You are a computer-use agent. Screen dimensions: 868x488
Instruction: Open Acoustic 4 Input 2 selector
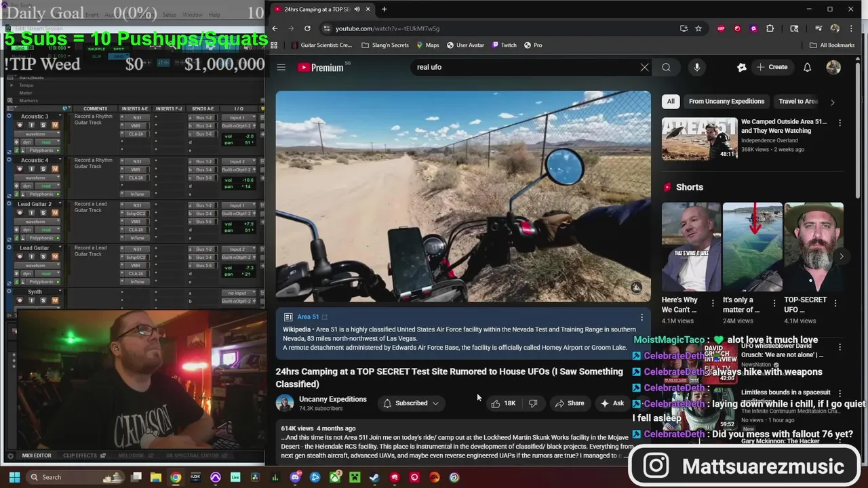click(239, 162)
